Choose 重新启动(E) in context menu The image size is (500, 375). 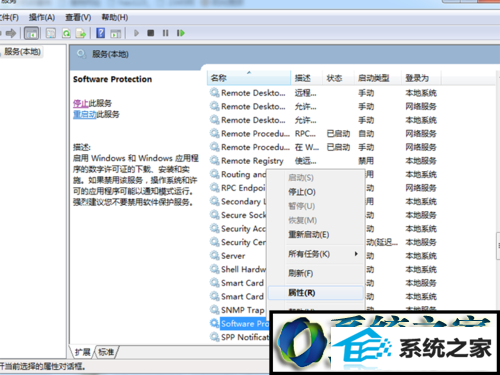315,235
